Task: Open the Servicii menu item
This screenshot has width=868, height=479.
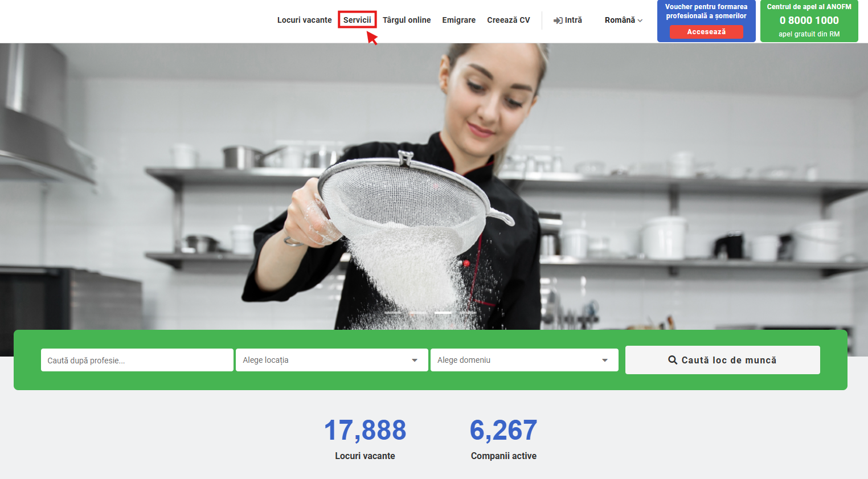Action: (x=357, y=20)
